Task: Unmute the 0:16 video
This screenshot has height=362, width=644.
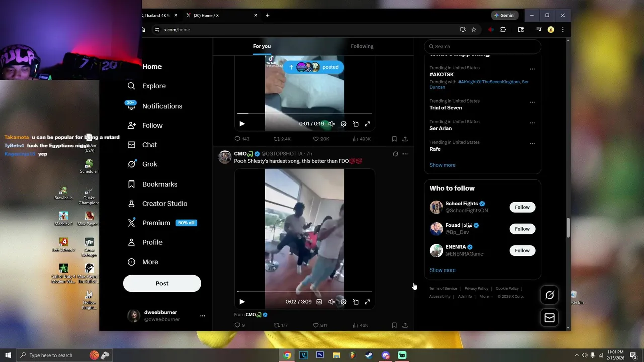Action: (331, 124)
